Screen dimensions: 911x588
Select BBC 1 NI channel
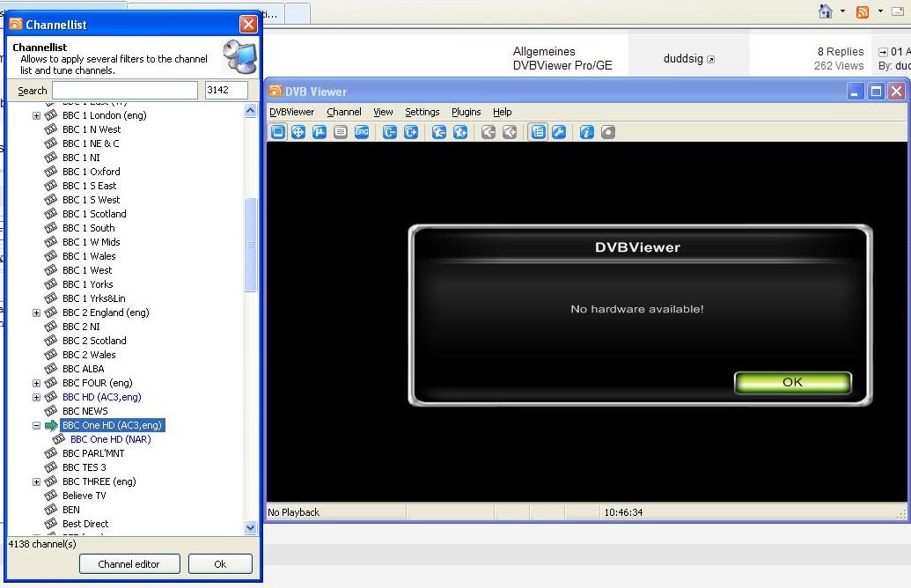pos(81,158)
